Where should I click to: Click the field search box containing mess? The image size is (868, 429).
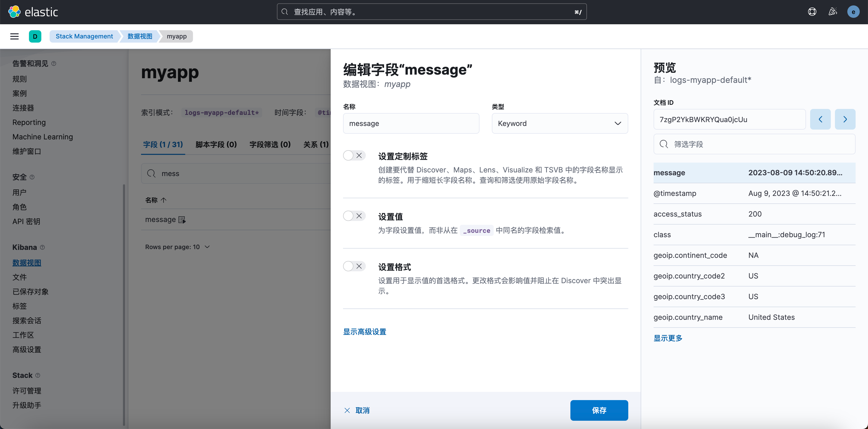[236, 173]
